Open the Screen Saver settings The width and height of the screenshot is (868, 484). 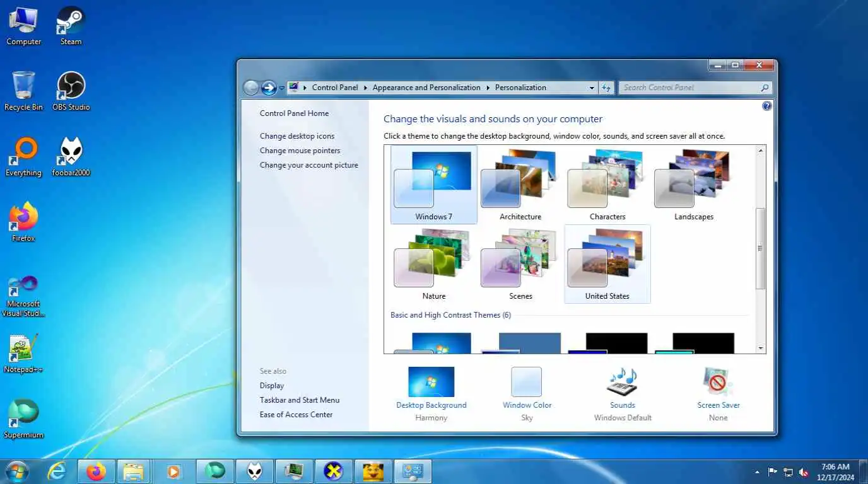pos(718,394)
